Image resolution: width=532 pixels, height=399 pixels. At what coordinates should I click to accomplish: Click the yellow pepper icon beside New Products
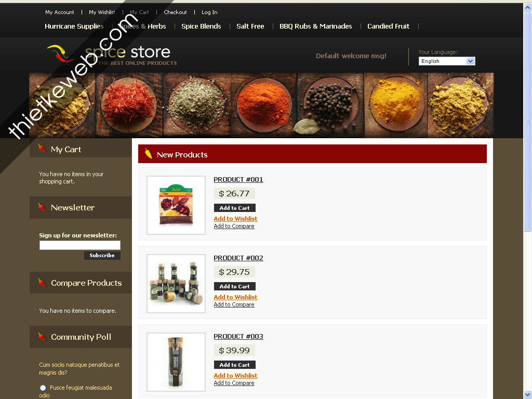click(x=148, y=153)
